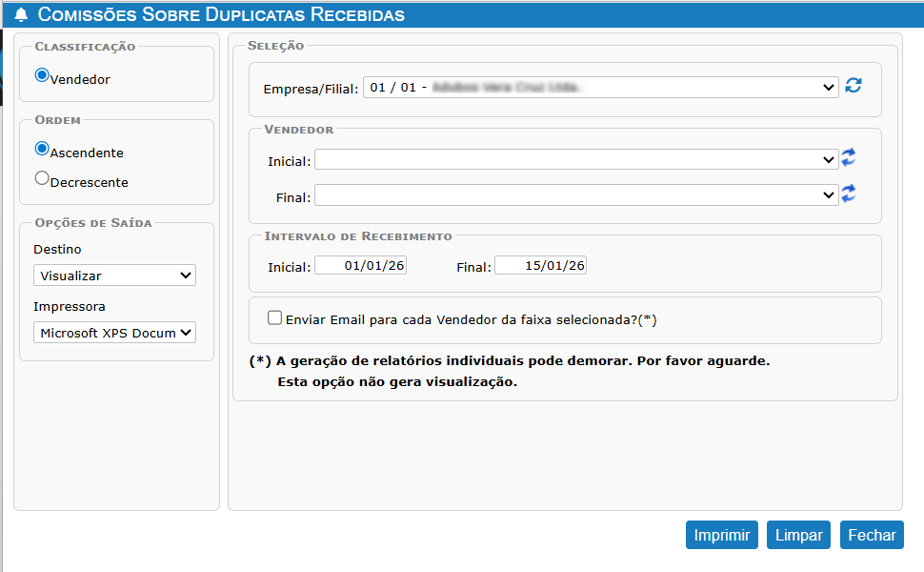Expand the Vendedor Inicial dropdown

tap(575, 160)
